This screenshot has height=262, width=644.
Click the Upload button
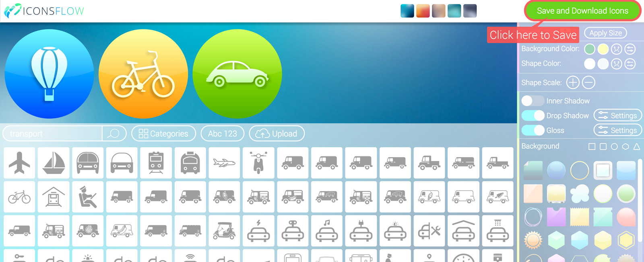click(277, 133)
